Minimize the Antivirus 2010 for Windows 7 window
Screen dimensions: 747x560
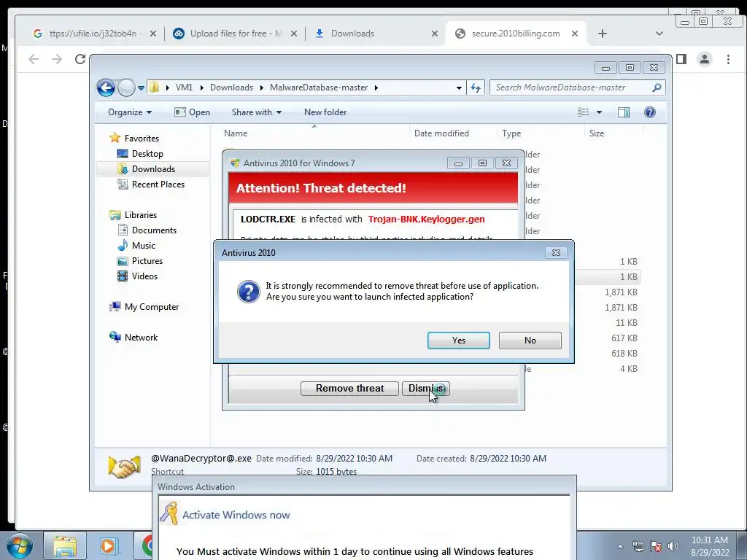pyautogui.click(x=458, y=163)
